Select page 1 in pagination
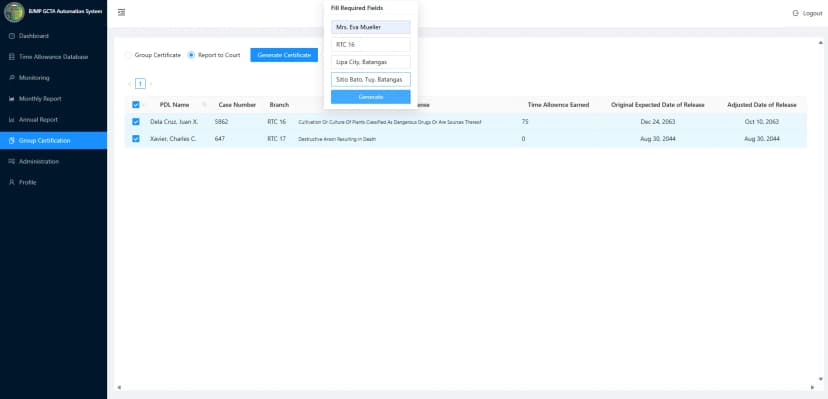This screenshot has height=399, width=828. [x=140, y=84]
